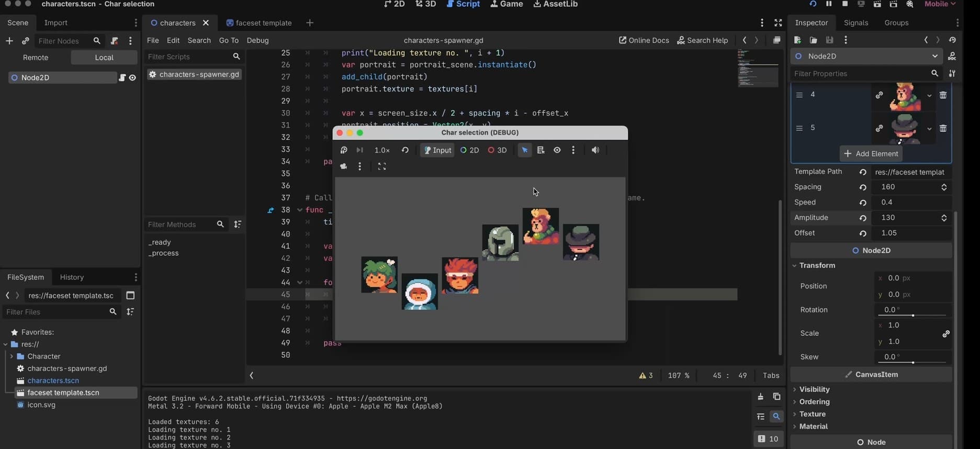
Task: Click the Rotation slider
Action: tap(913, 316)
